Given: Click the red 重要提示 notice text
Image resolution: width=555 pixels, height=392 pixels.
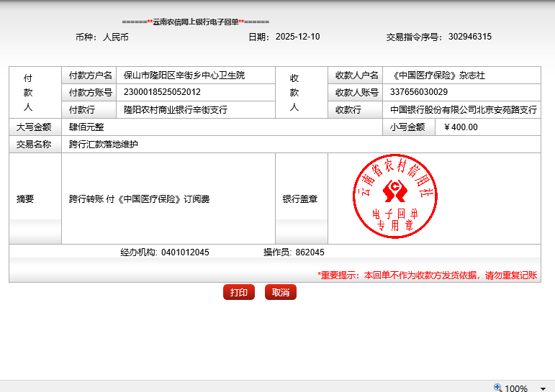Looking at the screenshot, I should click(x=428, y=275).
